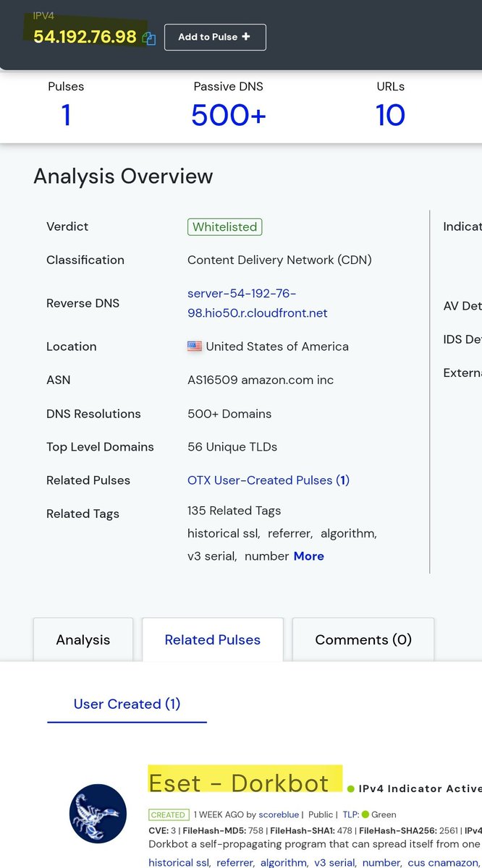The width and height of the screenshot is (482, 868).
Task: Click the green IPv4 Indicator Active dot
Action: [x=351, y=789]
